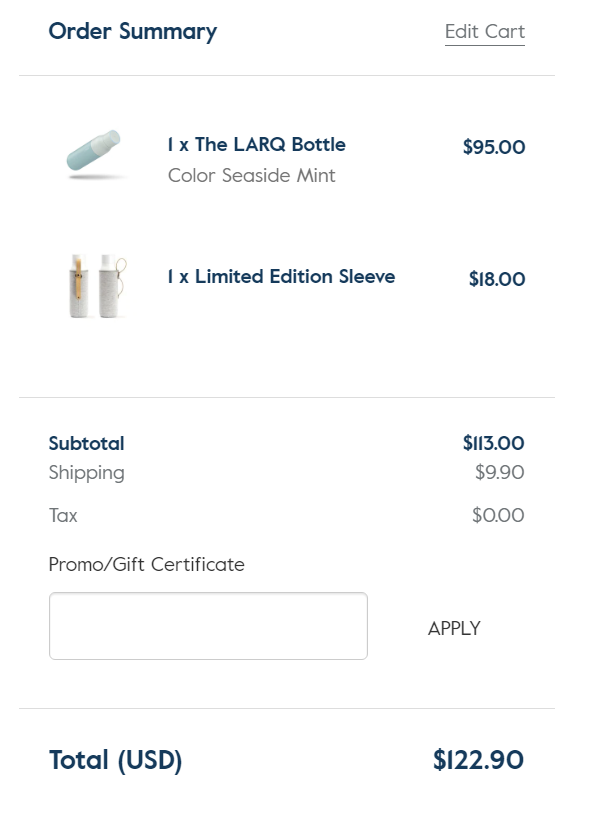Click the $18.00 sleeve price
Screen dimensions: 603x821
496,280
